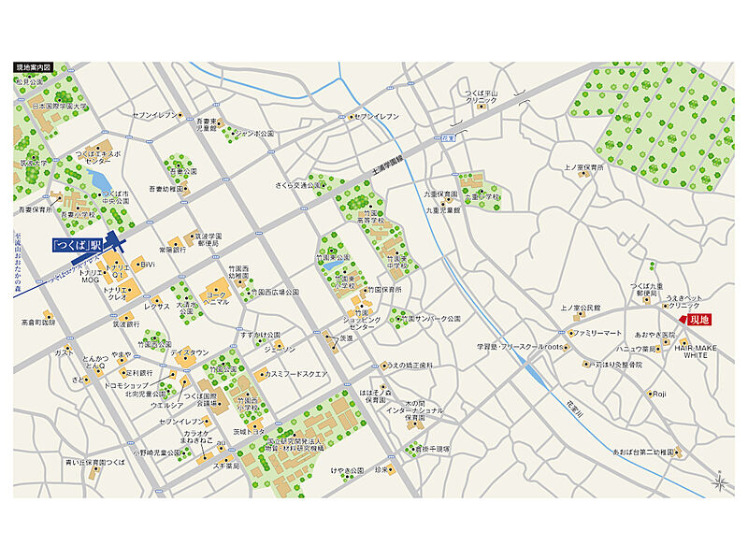The height and width of the screenshot is (560, 748).
Task: Click the 青い丘保育園つくば marker
Action: (x=93, y=469)
